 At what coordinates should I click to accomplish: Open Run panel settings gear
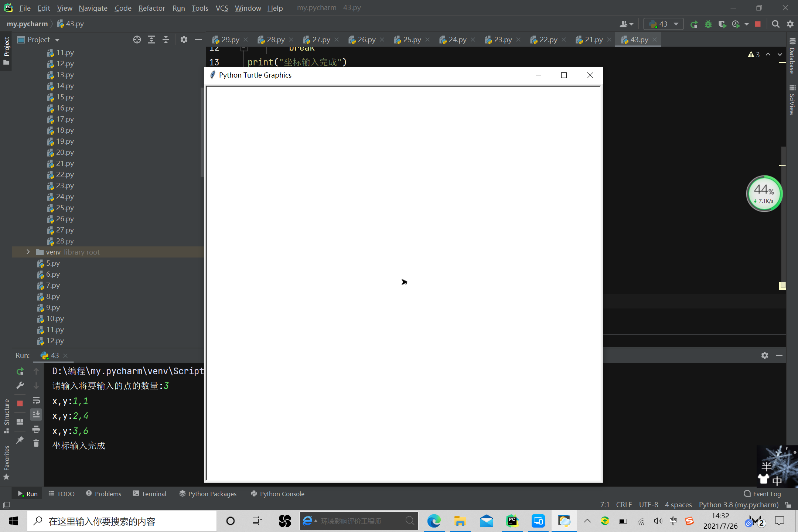pyautogui.click(x=765, y=355)
